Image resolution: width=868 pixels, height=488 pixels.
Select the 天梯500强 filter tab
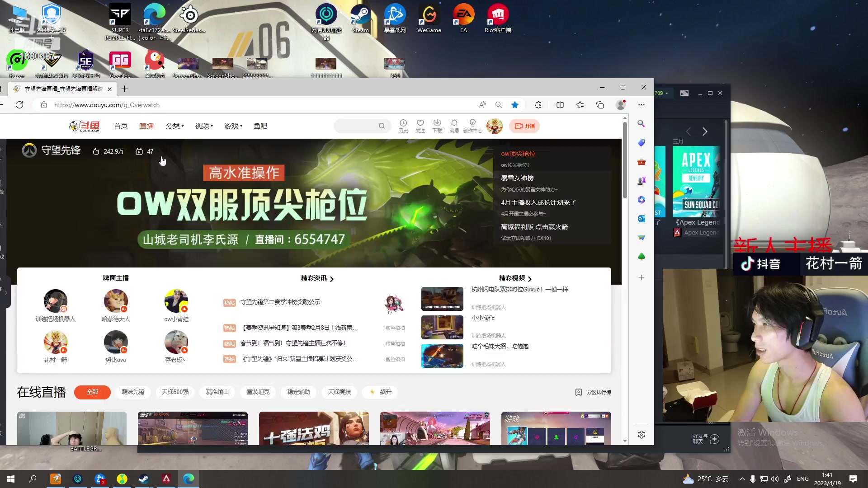175,392
